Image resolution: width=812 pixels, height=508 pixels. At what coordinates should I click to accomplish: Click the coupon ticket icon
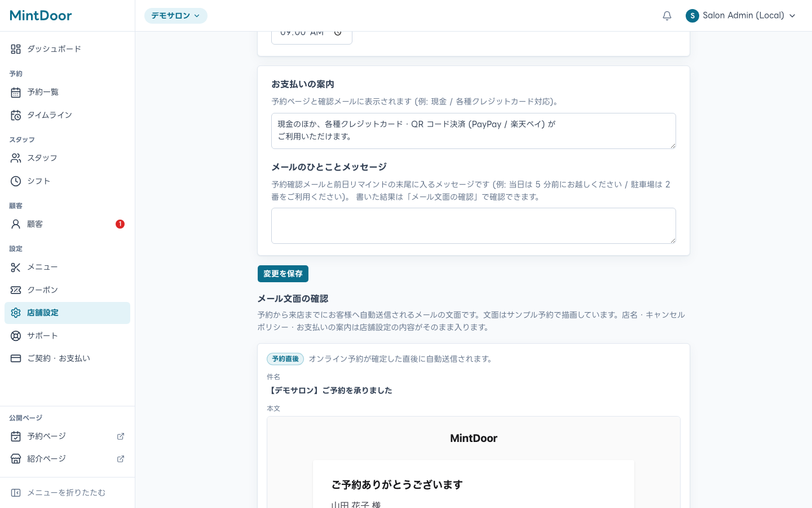[x=16, y=290]
